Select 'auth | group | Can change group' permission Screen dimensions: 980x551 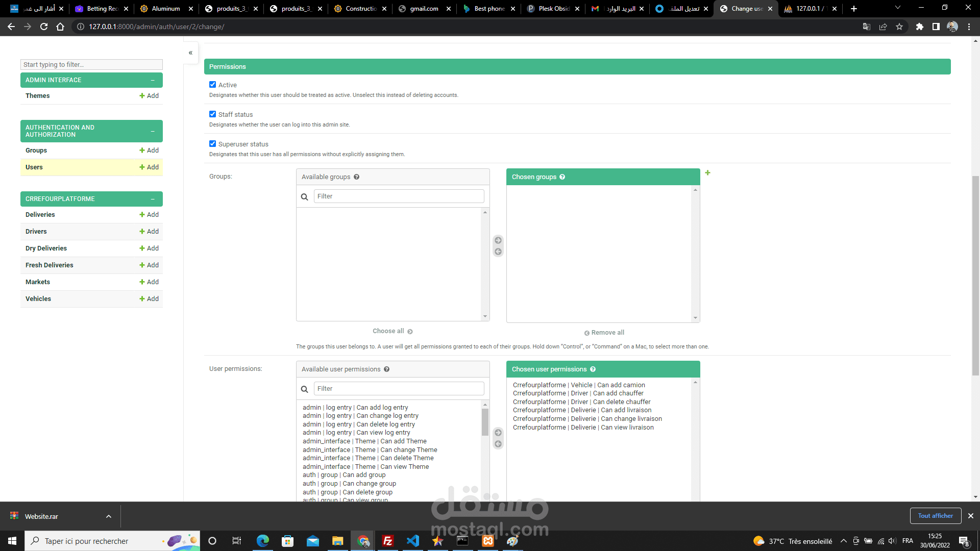349,484
